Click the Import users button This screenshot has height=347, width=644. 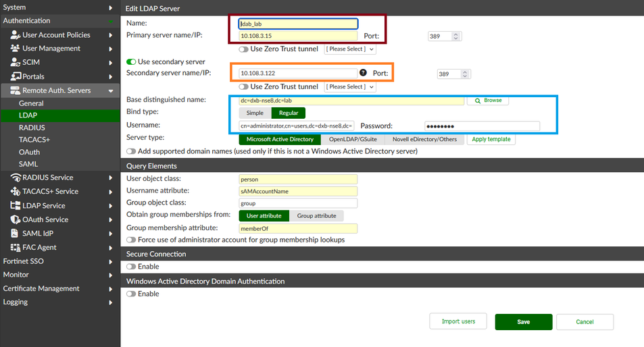click(x=458, y=321)
